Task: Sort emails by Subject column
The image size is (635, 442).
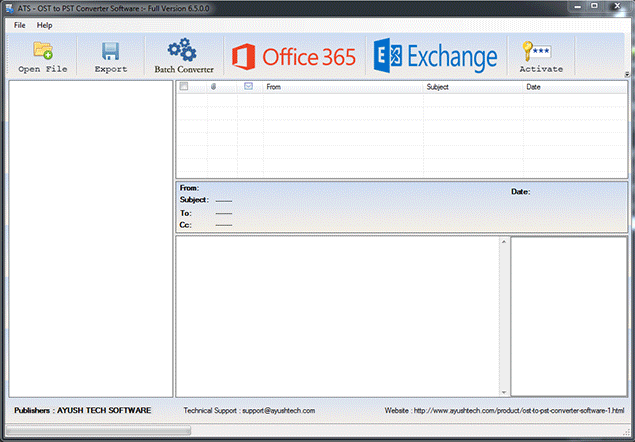Action: pos(472,87)
